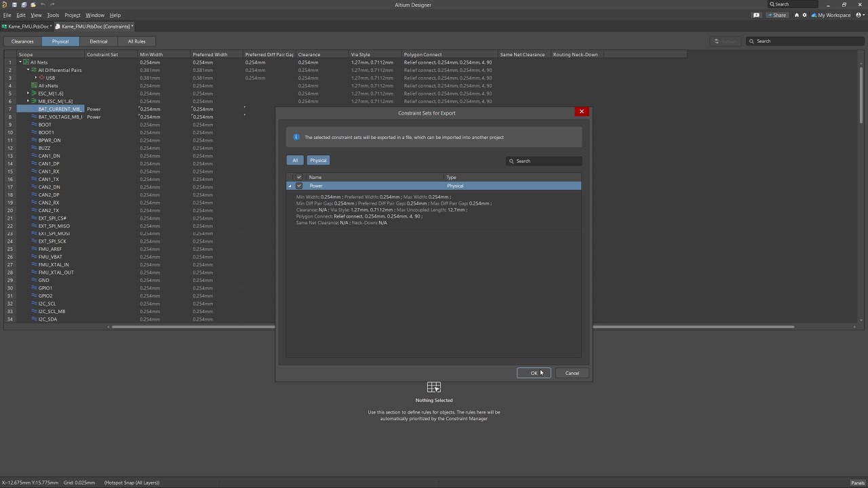Collapse the Power row details

coord(290,186)
